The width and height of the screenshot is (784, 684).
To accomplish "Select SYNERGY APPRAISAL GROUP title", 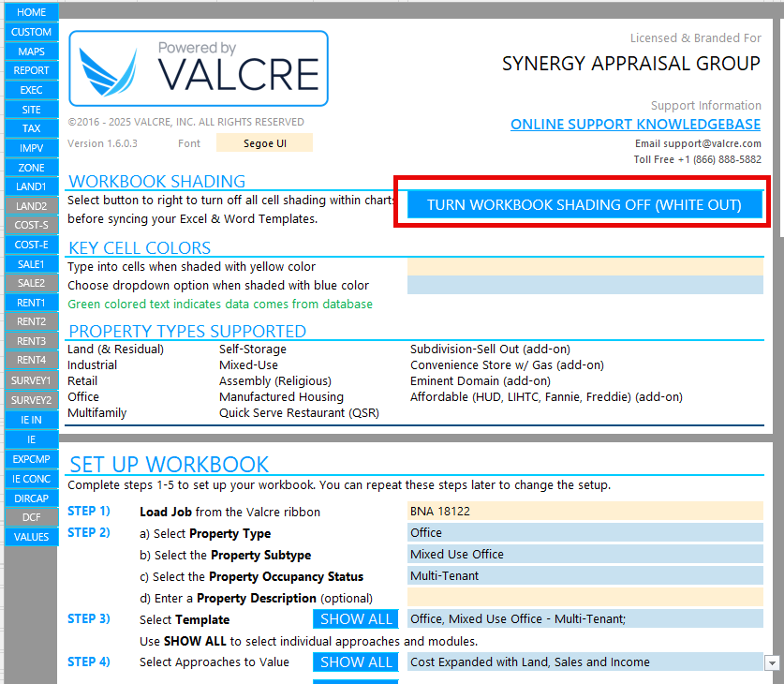I will [631, 64].
